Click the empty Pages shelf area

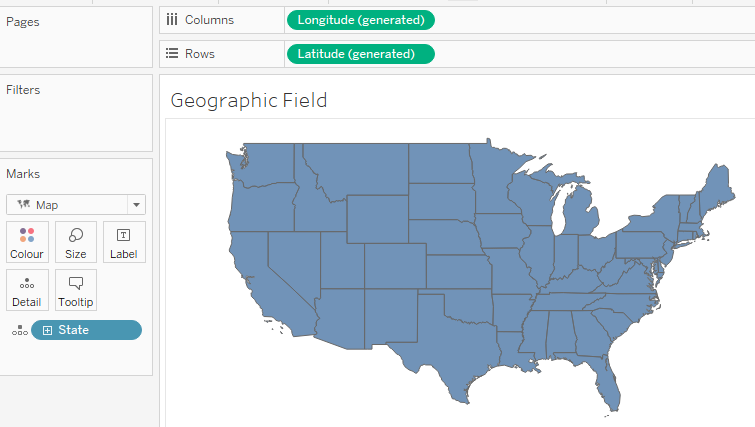click(x=76, y=45)
